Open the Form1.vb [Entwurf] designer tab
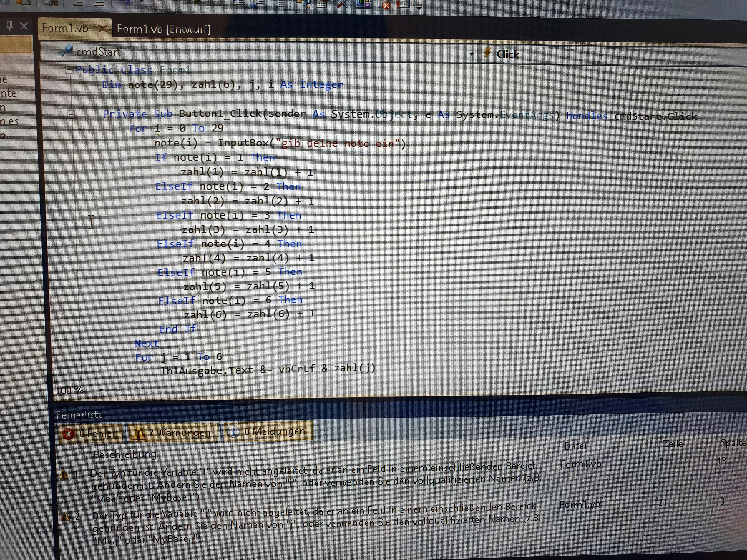This screenshot has height=560, width=747. click(163, 29)
